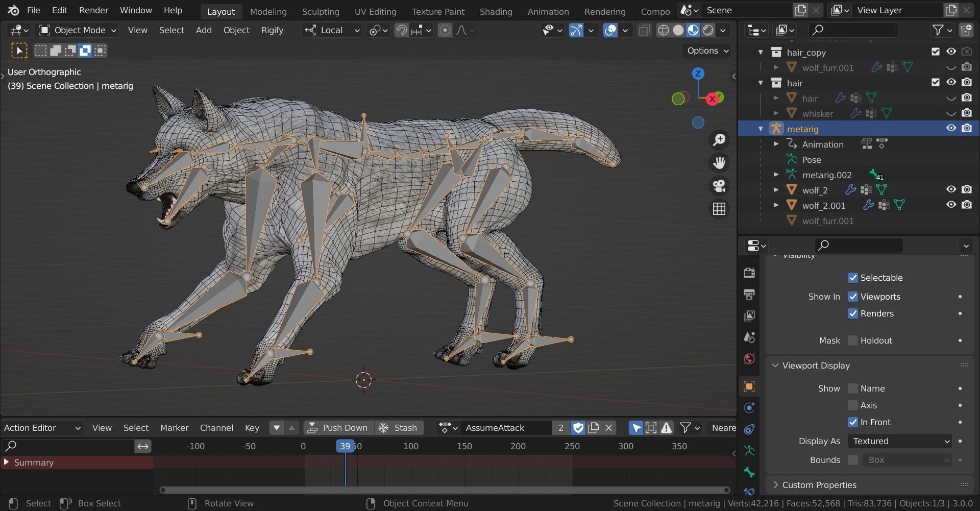Image resolution: width=980 pixels, height=511 pixels.
Task: Select wireframe viewport shading mode
Action: click(x=663, y=31)
